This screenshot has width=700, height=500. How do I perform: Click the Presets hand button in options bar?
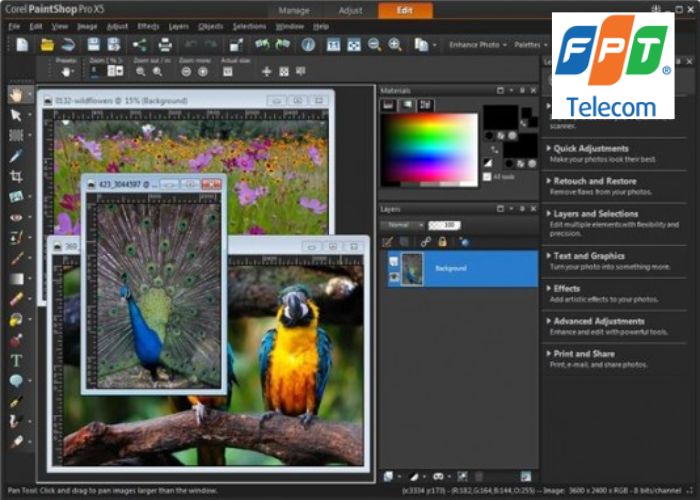coord(67,71)
